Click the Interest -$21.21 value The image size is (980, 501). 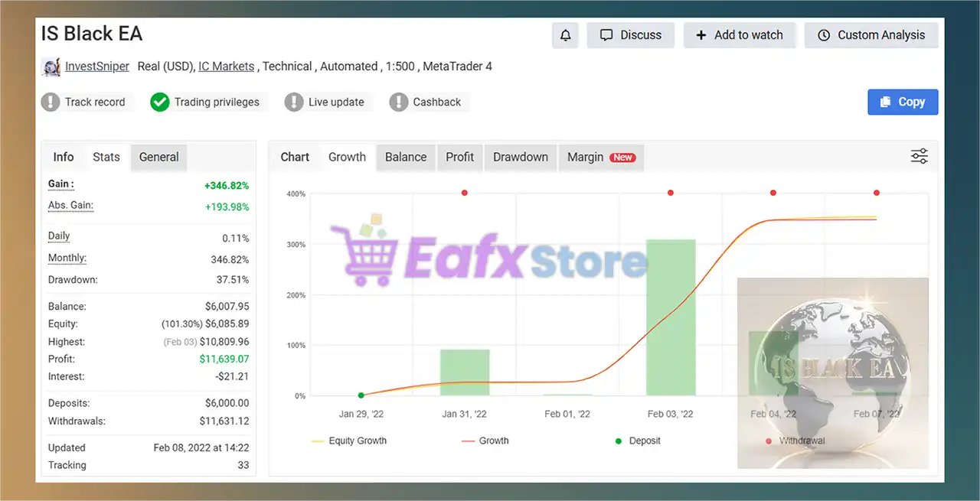pyautogui.click(x=232, y=377)
